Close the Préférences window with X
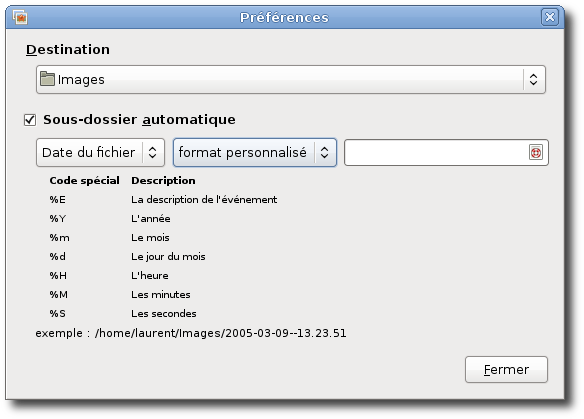This screenshot has width=584, height=419. [x=550, y=17]
